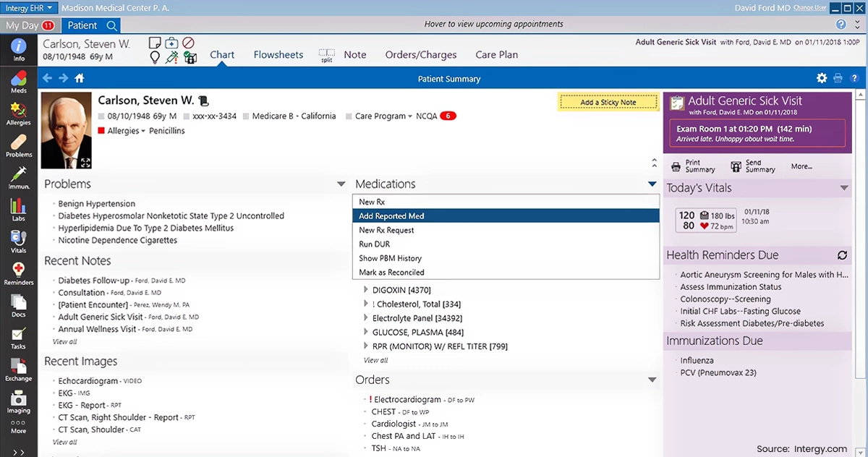868x457 pixels.
Task: Refresh Health Reminders Due
Action: click(x=842, y=255)
